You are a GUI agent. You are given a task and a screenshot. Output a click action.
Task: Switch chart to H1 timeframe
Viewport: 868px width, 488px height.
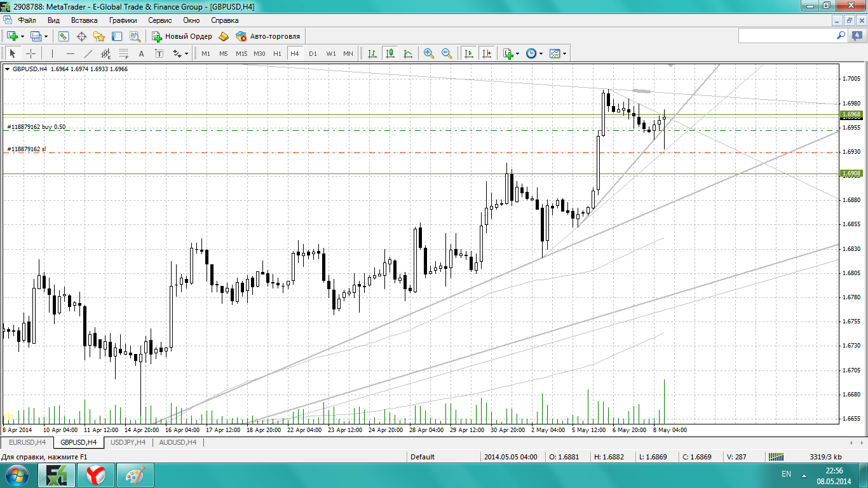point(277,53)
